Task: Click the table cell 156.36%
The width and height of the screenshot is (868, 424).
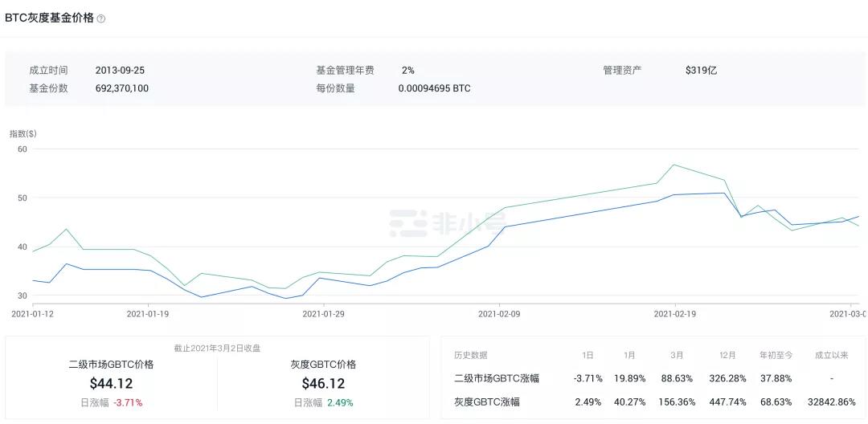Action: click(x=678, y=402)
